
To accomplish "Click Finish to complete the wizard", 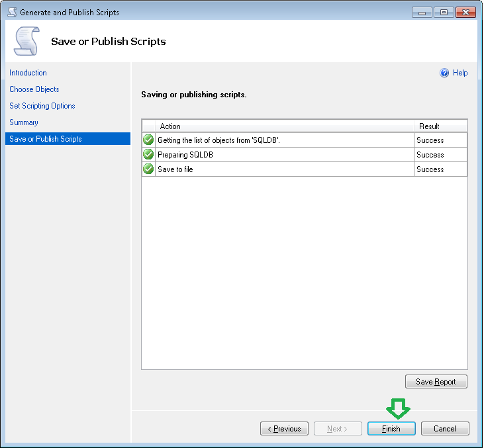I will (391, 429).
